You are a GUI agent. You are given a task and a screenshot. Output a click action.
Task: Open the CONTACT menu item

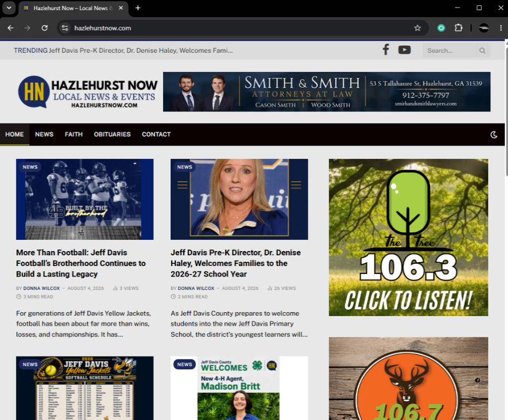pos(156,134)
